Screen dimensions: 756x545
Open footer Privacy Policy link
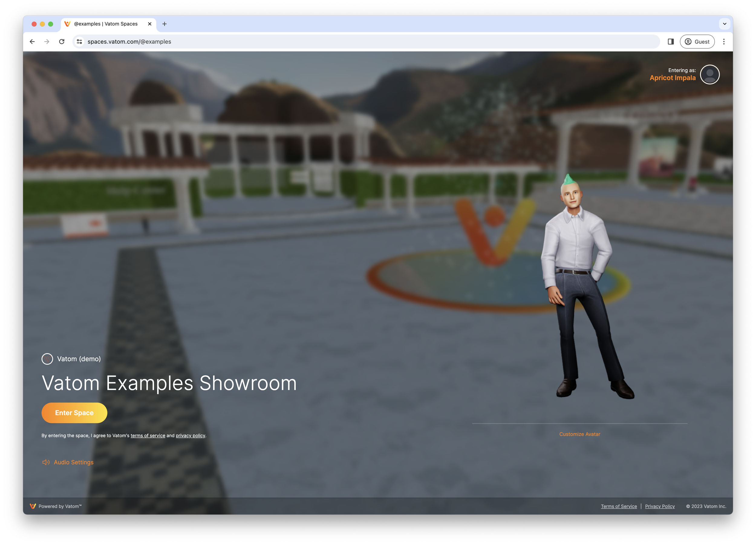(x=660, y=506)
